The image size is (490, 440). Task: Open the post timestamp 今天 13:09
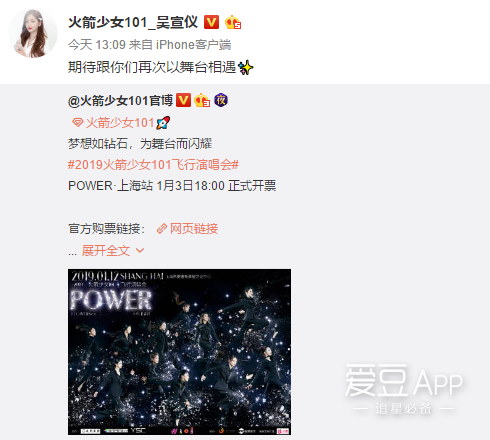pos(97,45)
